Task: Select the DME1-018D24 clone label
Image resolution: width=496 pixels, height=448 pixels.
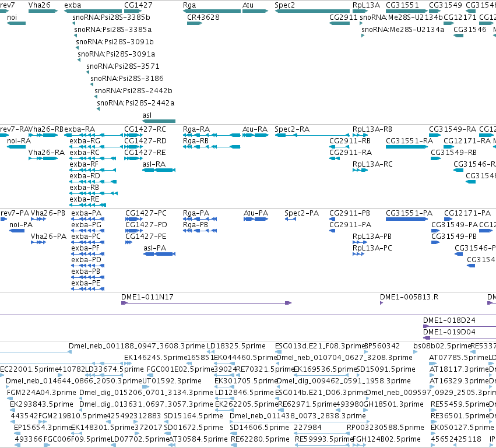Action: (x=449, y=320)
